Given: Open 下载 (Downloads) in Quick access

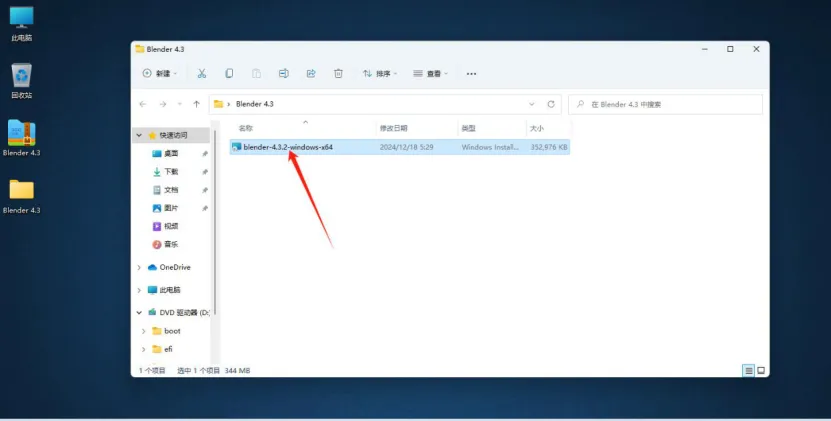Looking at the screenshot, I should pos(172,172).
